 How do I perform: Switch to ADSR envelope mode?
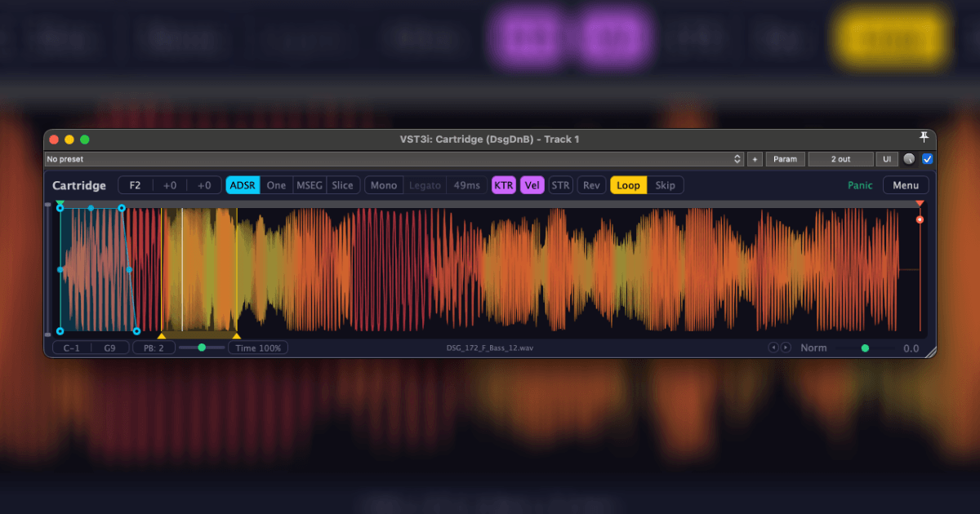[243, 185]
